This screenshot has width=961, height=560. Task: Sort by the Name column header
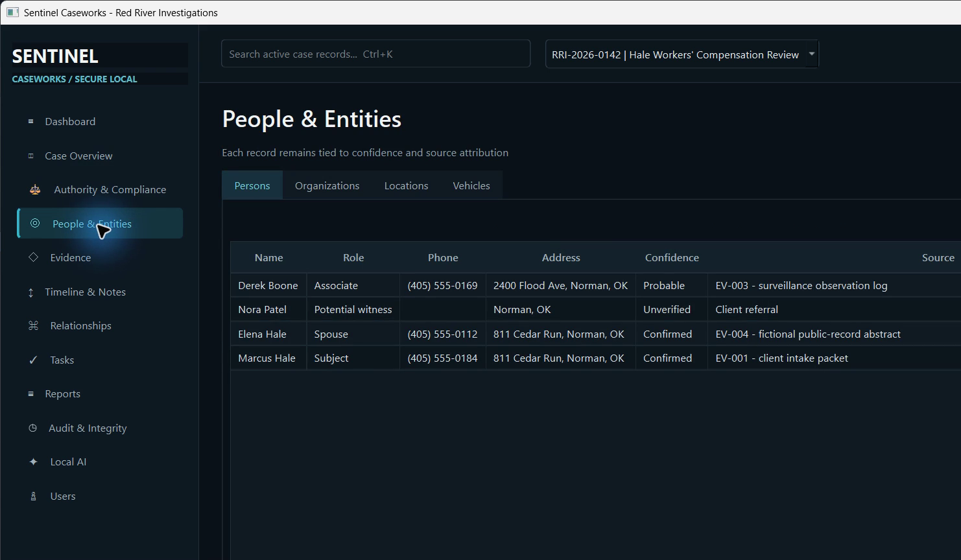tap(269, 257)
